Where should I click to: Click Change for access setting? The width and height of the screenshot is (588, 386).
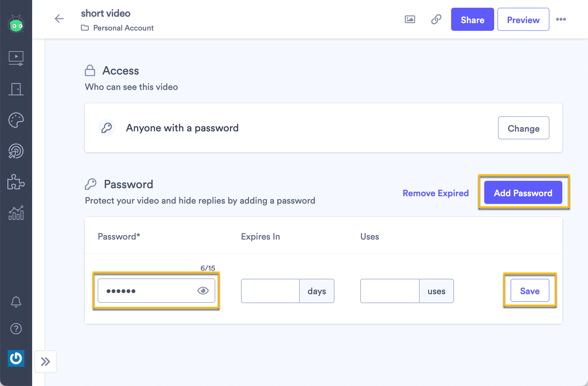point(523,128)
